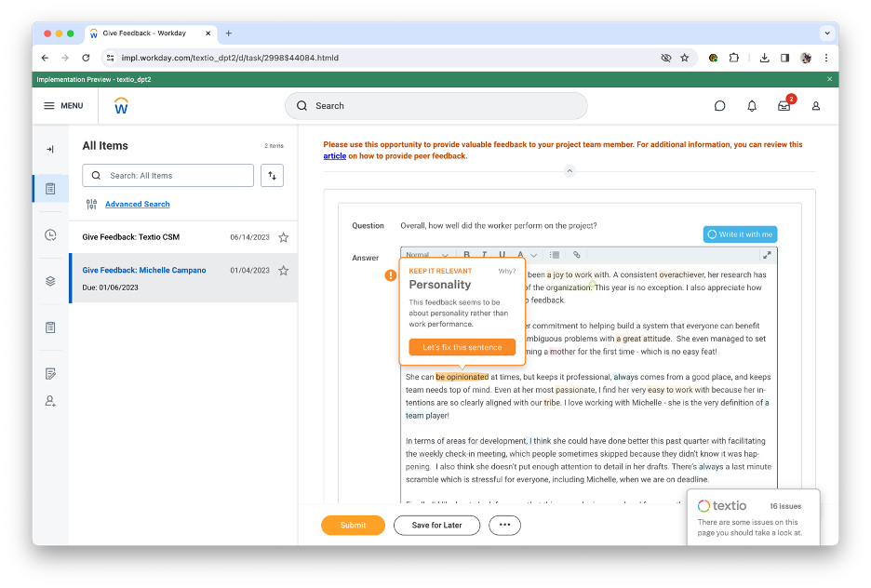Open Advanced Search link
The image size is (871, 588).
(138, 204)
